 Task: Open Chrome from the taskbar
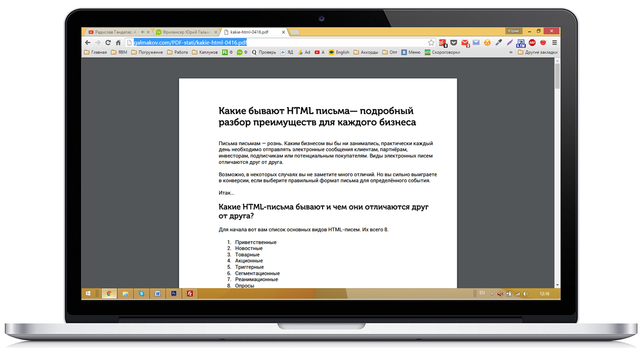109,294
